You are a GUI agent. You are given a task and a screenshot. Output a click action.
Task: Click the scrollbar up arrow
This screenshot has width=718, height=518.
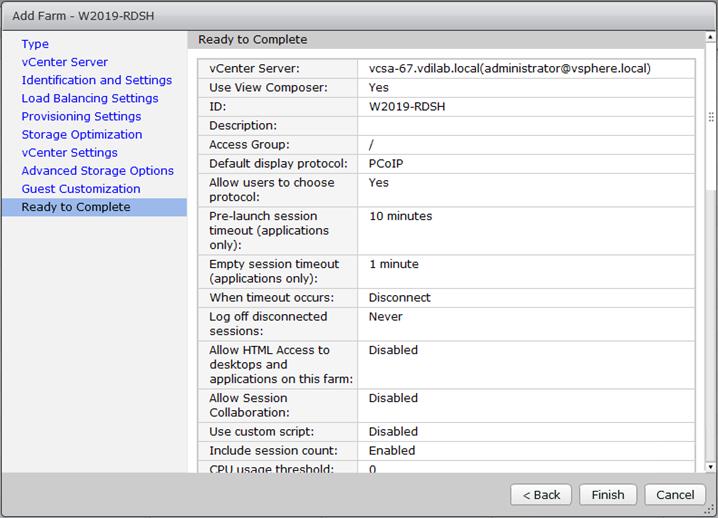pos(710,37)
